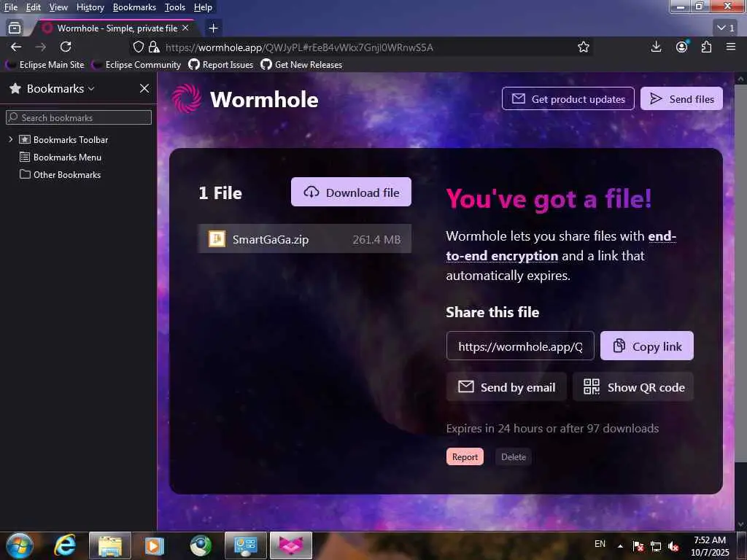
Task: Click the pink fox browser taskbar icon
Action: [290, 545]
